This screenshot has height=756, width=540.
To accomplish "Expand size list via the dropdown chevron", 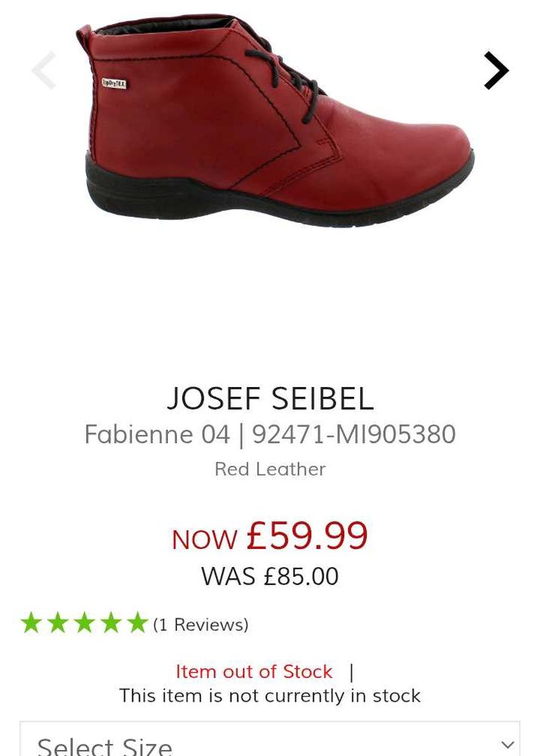I will coord(507,745).
